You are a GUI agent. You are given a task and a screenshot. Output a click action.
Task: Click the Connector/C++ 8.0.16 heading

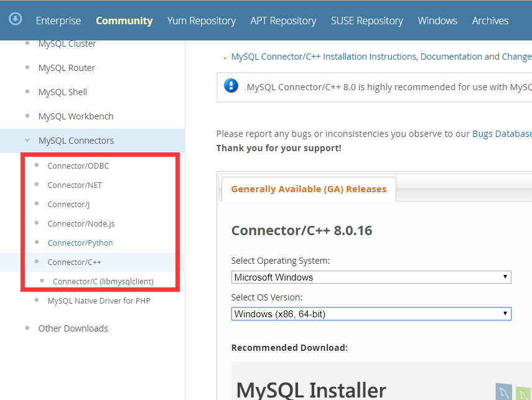pyautogui.click(x=302, y=231)
